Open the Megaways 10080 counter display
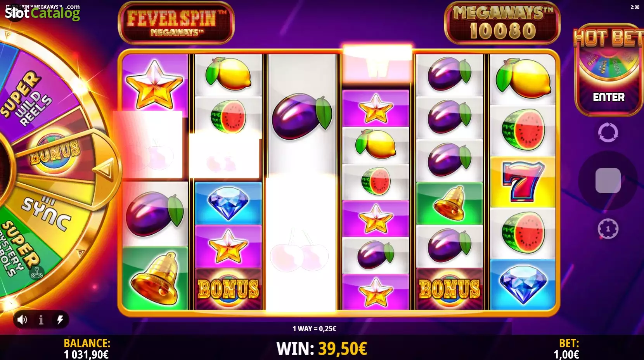Screen dimensions: 644x360 tap(502, 23)
